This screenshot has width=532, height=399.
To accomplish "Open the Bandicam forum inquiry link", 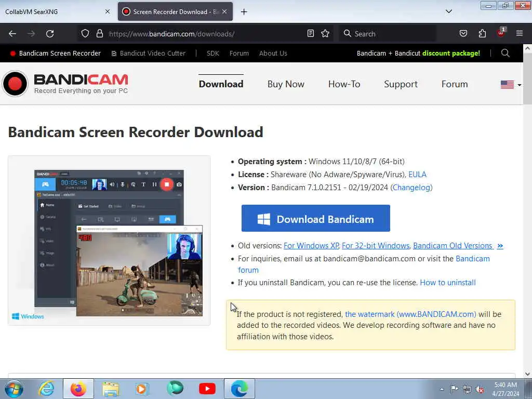I will pos(473,259).
